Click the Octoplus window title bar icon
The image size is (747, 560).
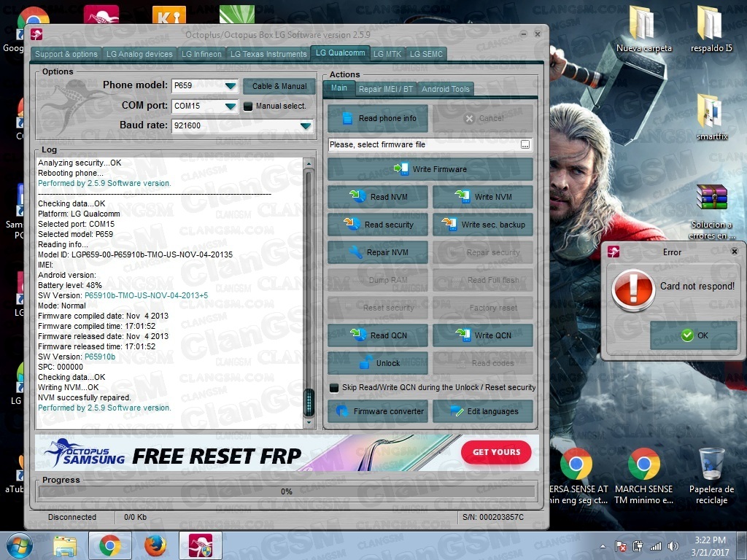(x=36, y=34)
